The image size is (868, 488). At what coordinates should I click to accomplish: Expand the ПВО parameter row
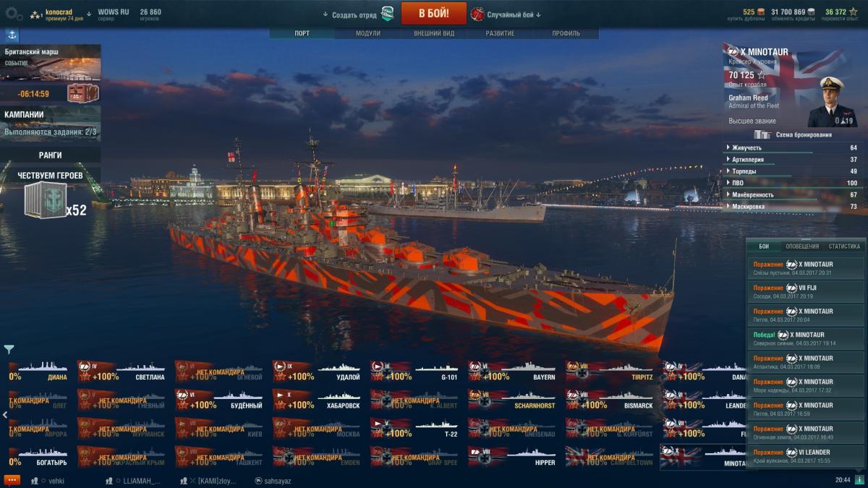[793, 183]
